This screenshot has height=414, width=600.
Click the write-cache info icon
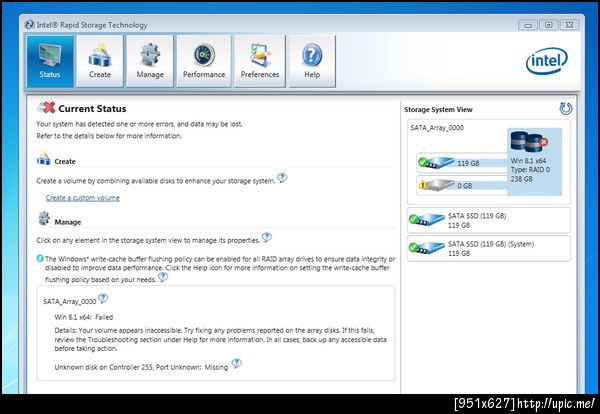[40, 259]
